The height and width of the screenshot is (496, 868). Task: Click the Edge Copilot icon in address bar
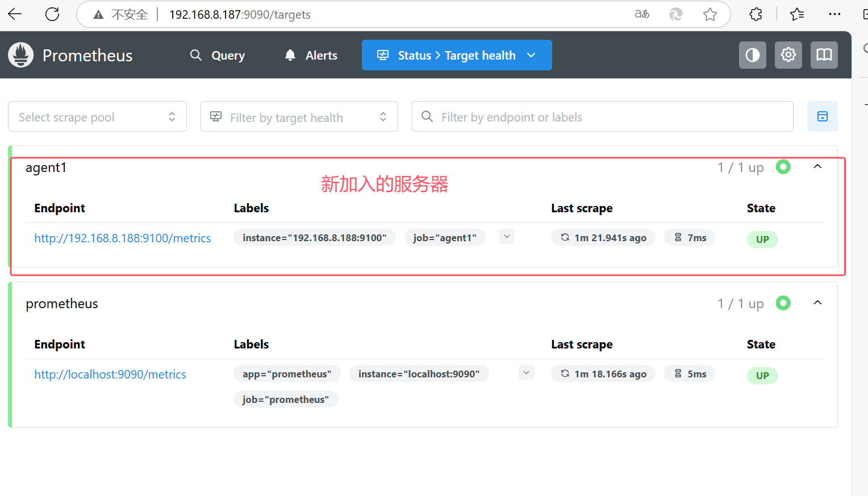tap(675, 14)
